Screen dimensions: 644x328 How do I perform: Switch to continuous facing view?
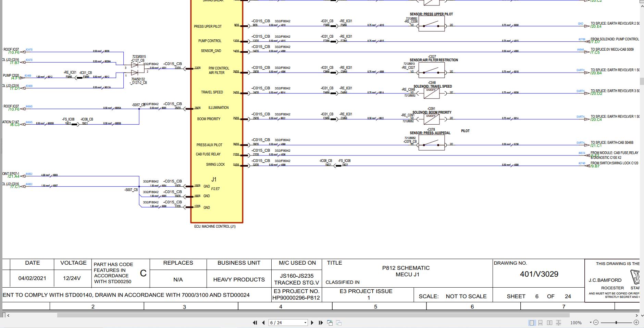click(x=558, y=323)
